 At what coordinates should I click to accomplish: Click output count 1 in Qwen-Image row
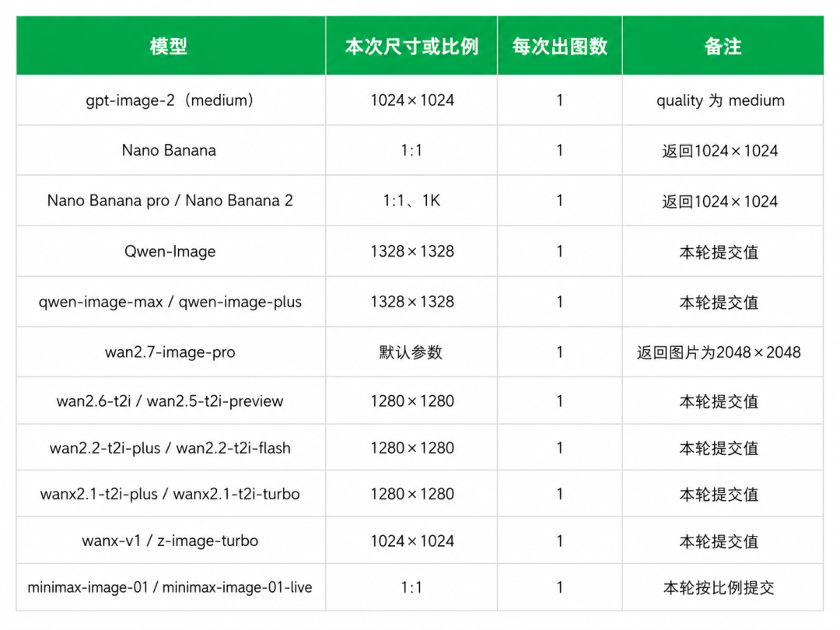559,251
